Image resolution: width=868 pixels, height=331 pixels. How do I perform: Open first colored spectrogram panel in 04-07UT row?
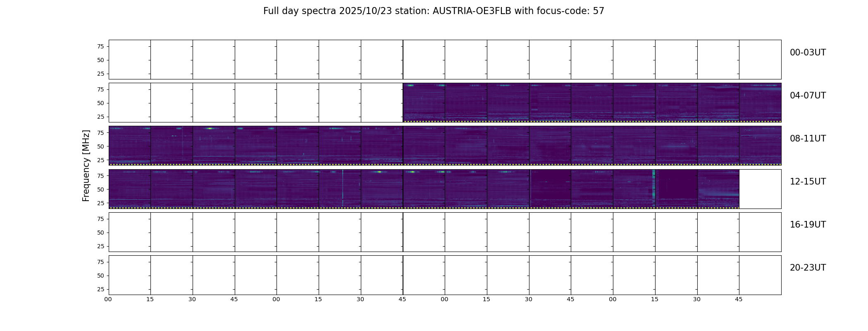click(x=424, y=103)
